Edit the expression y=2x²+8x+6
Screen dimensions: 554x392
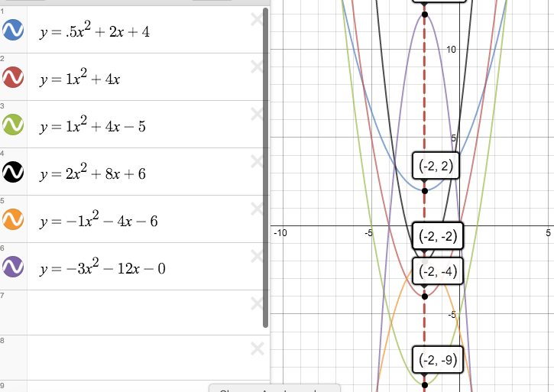coord(92,173)
